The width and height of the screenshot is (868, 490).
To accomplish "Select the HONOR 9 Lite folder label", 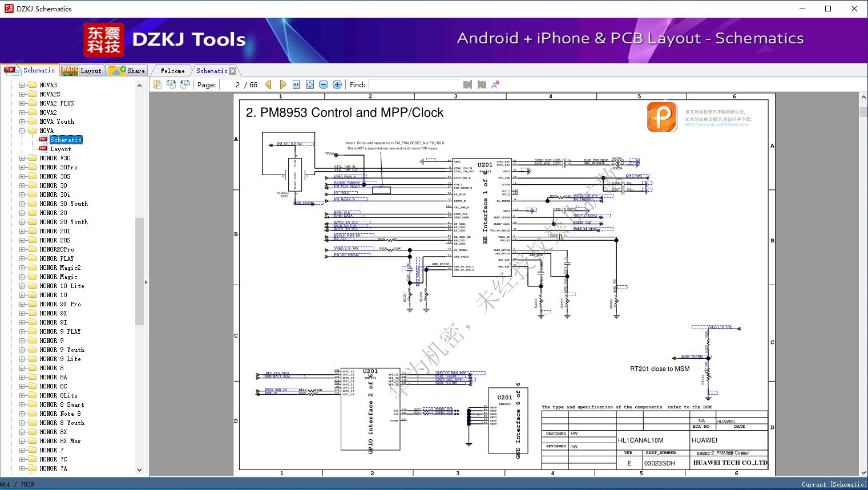I will [60, 359].
